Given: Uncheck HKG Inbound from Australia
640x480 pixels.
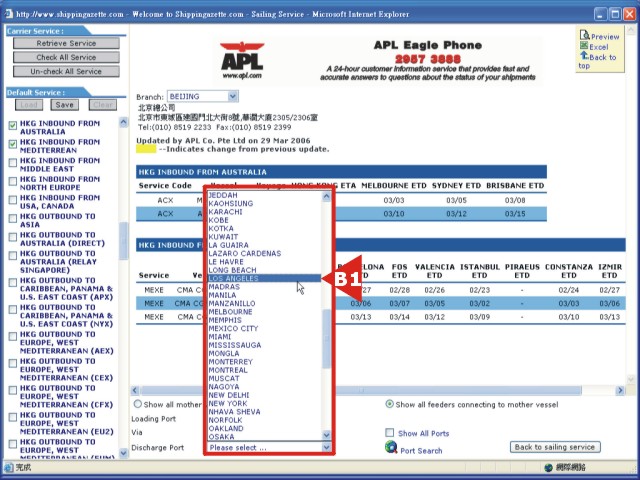Looking at the screenshot, I should (x=13, y=125).
